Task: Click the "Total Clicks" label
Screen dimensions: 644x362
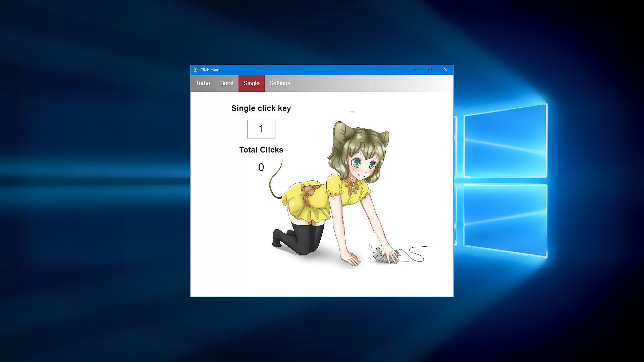Action: [261, 150]
